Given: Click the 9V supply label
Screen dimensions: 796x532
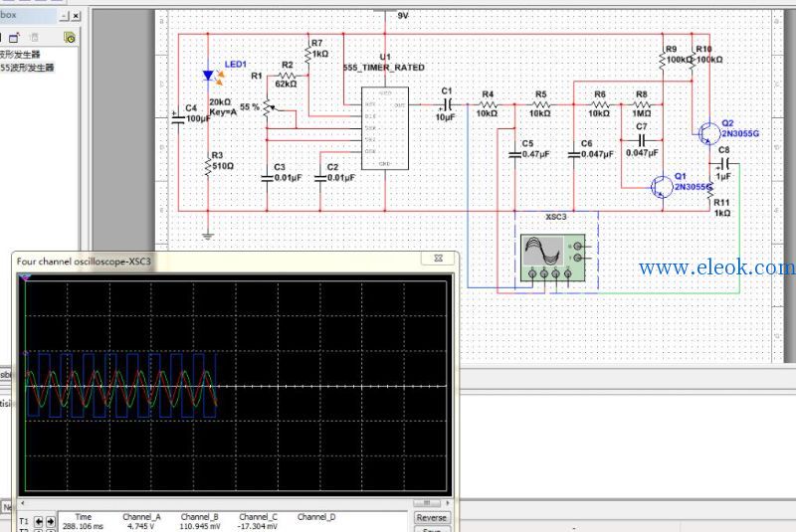Looking at the screenshot, I should 403,16.
